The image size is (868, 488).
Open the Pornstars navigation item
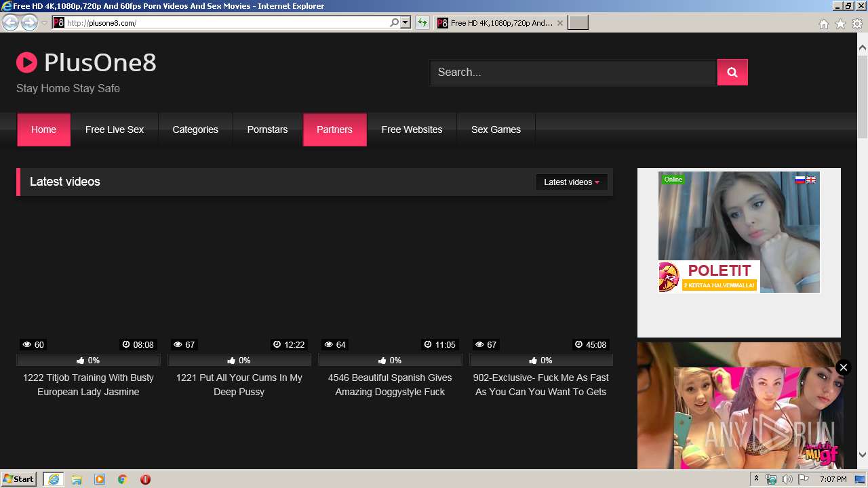click(267, 129)
